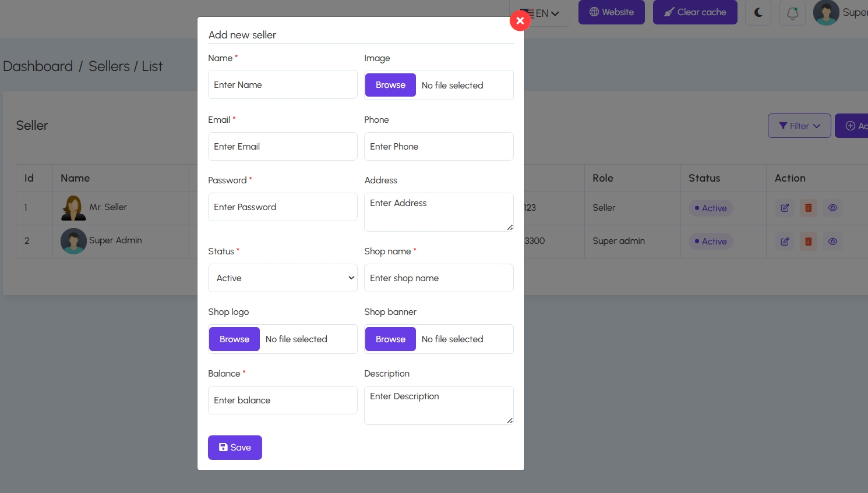This screenshot has width=868, height=493.
Task: Browse for a Shop logo file
Action: [234, 339]
